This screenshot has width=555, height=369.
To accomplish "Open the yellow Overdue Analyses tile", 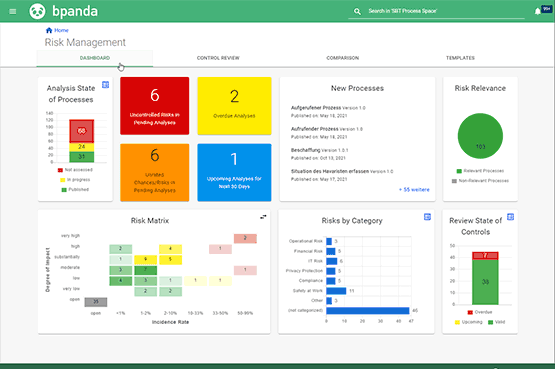I will click(x=234, y=106).
